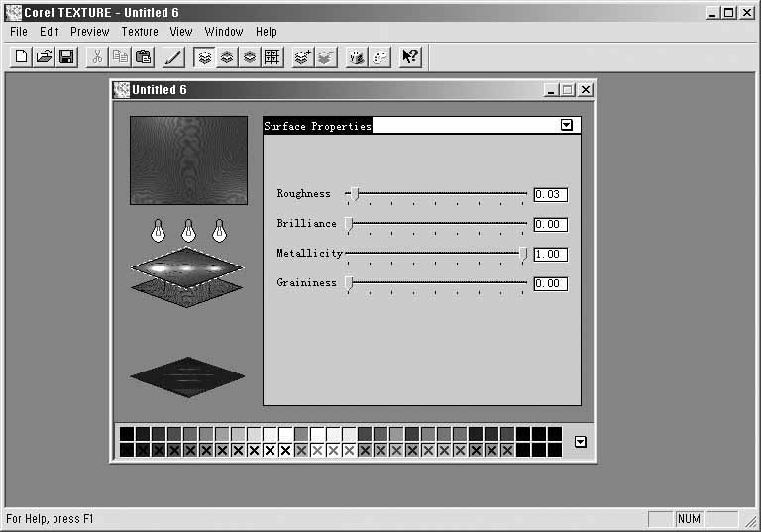Click the Metallicity slider handle
Image resolution: width=761 pixels, height=532 pixels.
coord(523,254)
